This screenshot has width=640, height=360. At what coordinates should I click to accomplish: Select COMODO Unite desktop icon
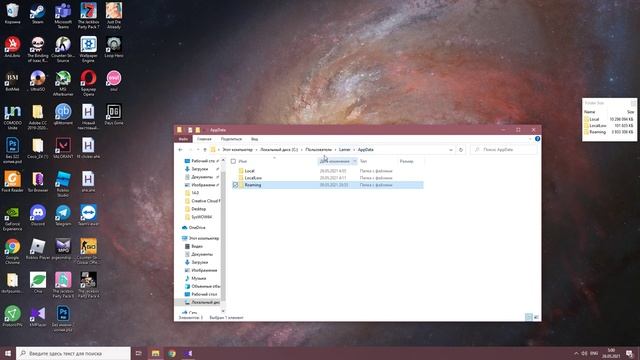click(x=13, y=117)
